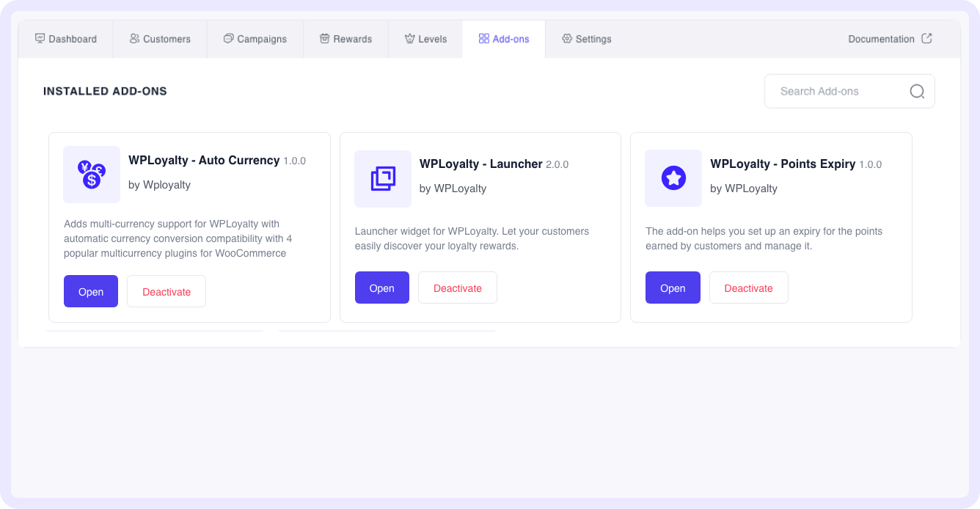980x509 pixels.
Task: Go to the Campaigns tab
Action: 255,39
